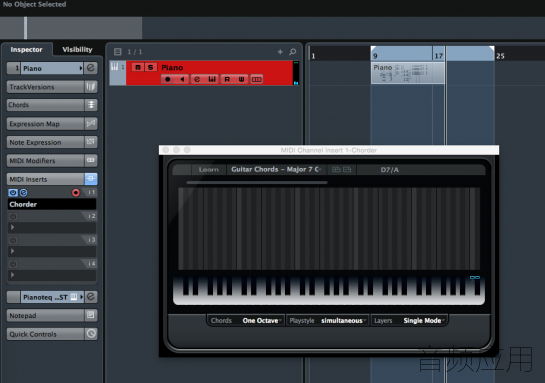Open Piano track name dropdown in Inspector
The height and width of the screenshot is (383, 545).
tap(52, 68)
